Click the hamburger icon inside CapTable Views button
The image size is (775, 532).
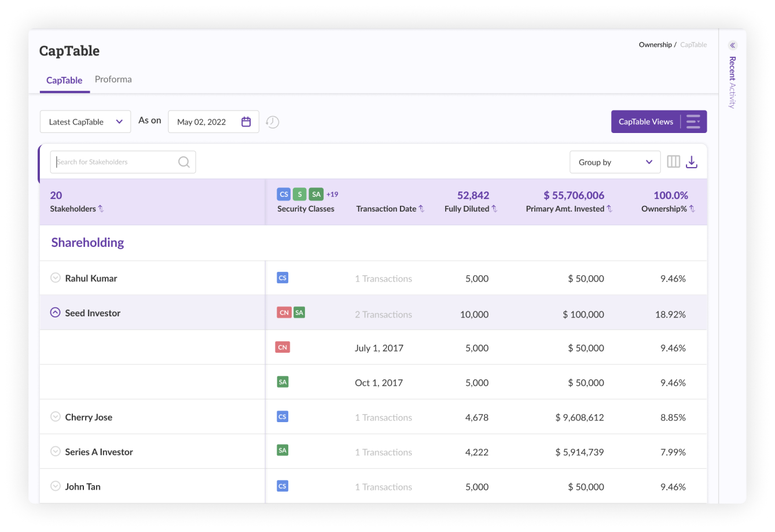tap(693, 121)
